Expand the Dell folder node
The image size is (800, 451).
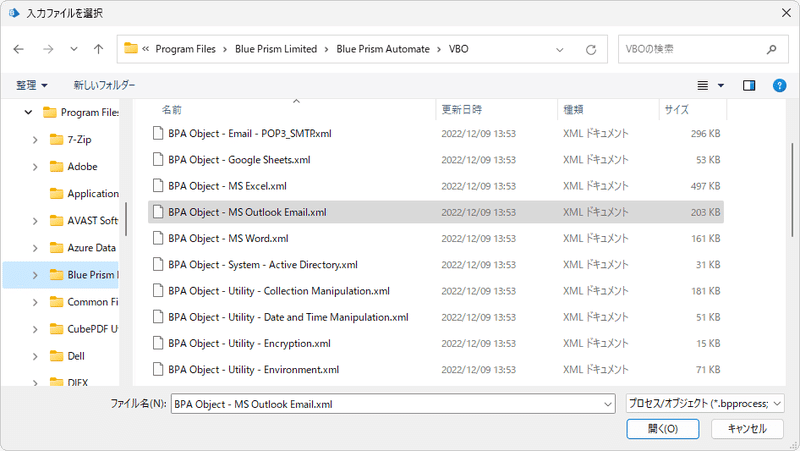tap(35, 356)
